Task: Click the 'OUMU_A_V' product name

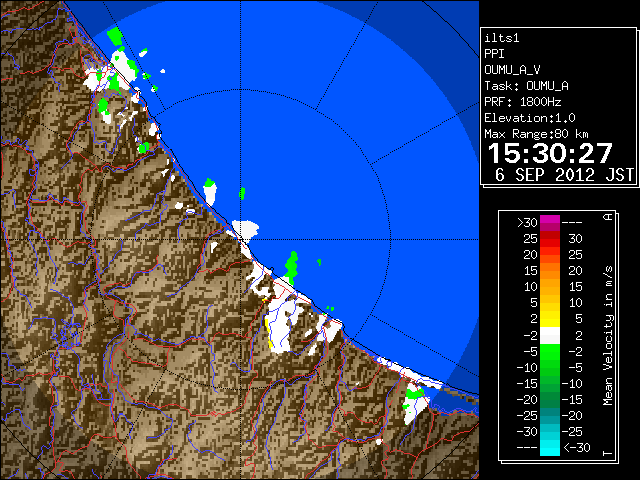Action: (x=512, y=70)
